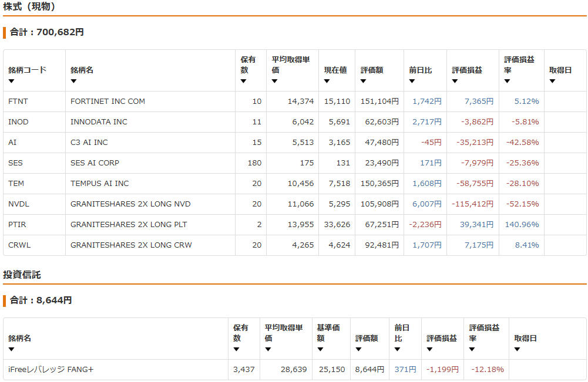The image size is (588, 382).
Task: Select TEMPUS AI INC name
Action: (x=100, y=184)
